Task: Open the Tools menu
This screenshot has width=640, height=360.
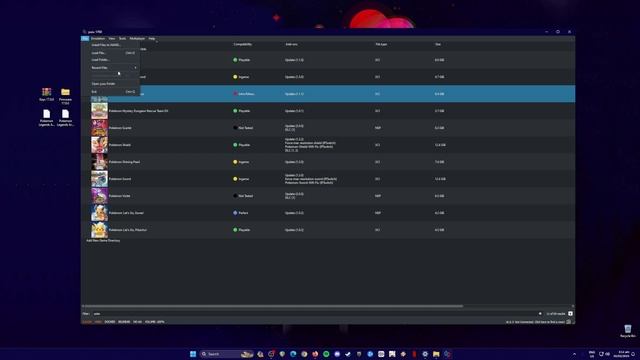Action: point(122,38)
